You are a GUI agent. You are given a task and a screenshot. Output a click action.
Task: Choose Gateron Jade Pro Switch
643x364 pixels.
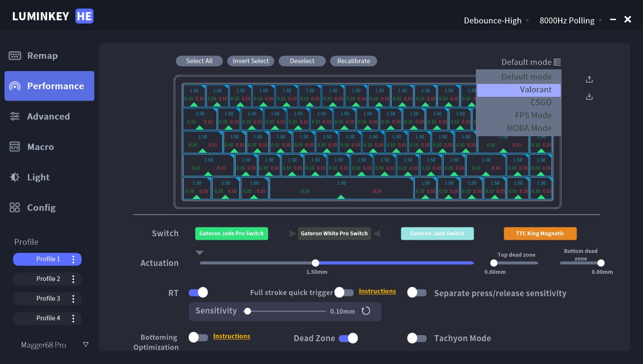[231, 233]
